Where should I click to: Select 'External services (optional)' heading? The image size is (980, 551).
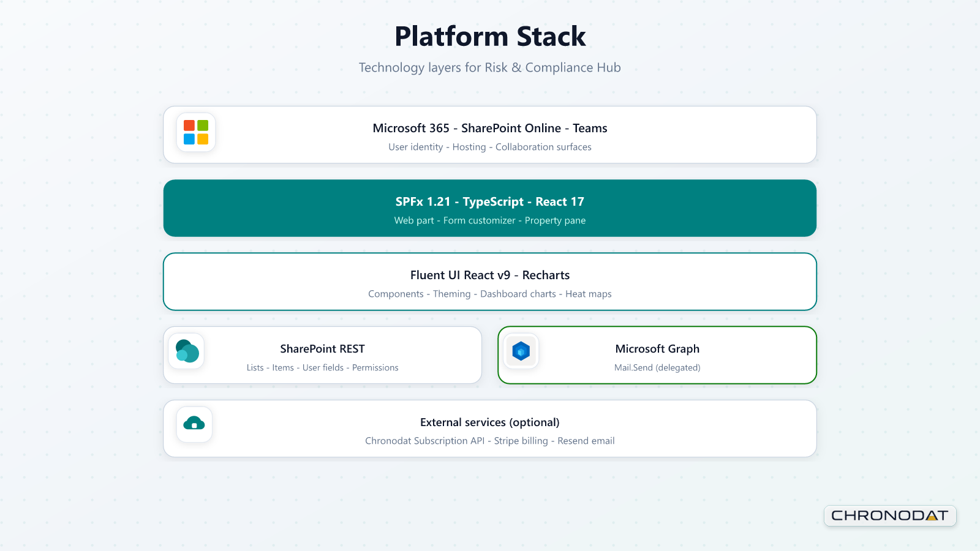490,422
